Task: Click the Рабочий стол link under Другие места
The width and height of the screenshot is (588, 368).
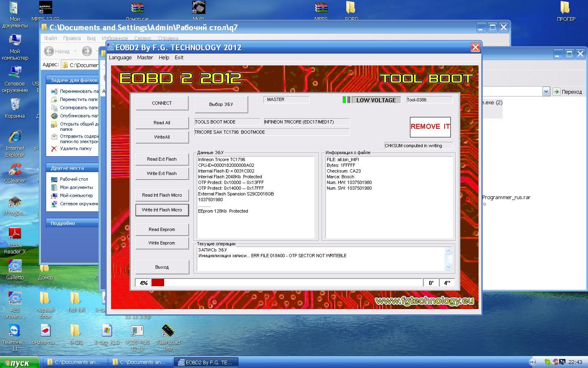Action: (74, 179)
